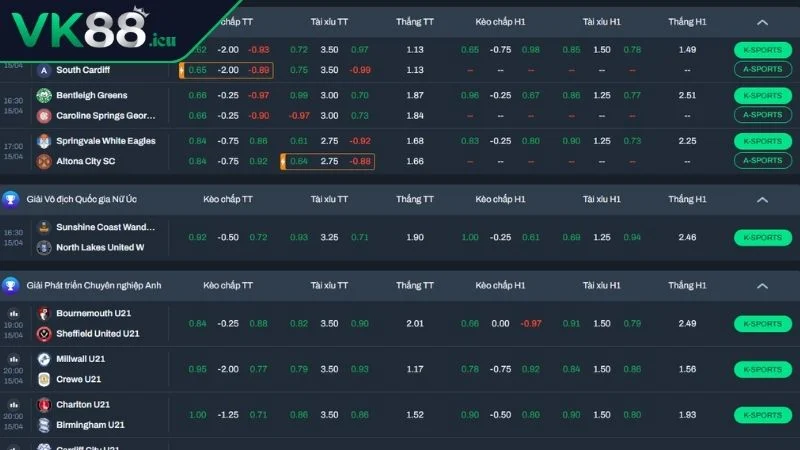
Task: Select -0.97 H1 handicap odds for Bournemouth U21
Action: 531,323
